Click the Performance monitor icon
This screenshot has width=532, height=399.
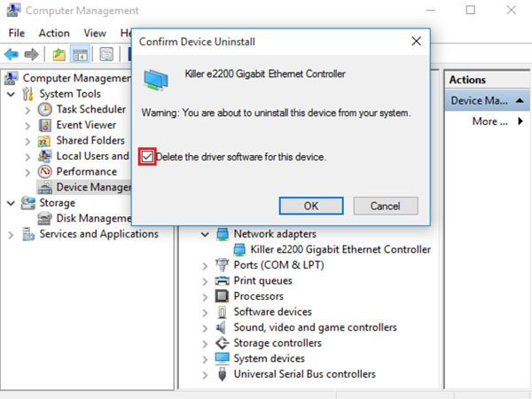coord(45,171)
